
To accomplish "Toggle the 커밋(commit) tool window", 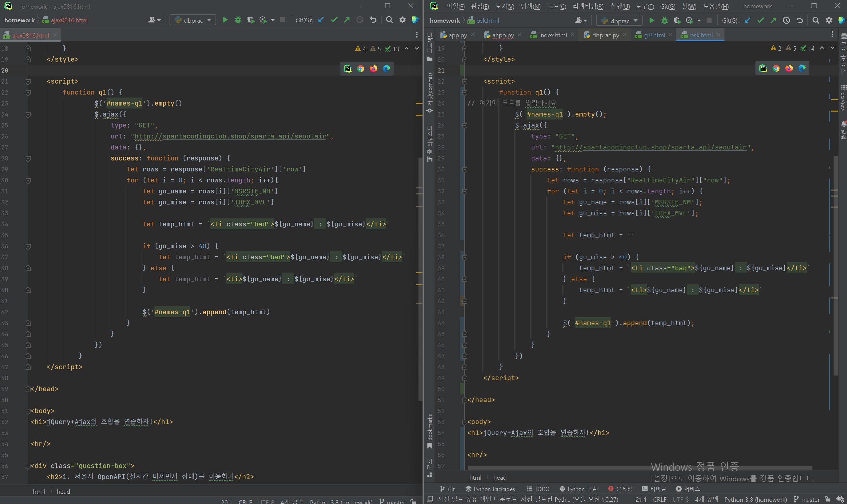I will click(x=429, y=93).
